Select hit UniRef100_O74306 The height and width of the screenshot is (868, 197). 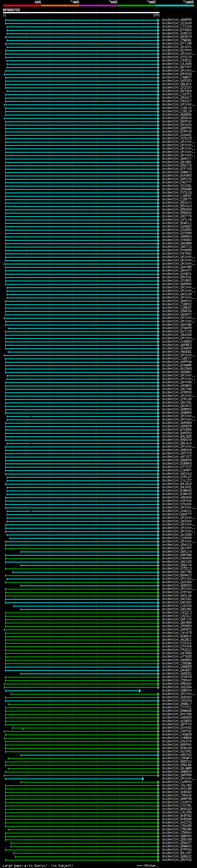(177, 646)
